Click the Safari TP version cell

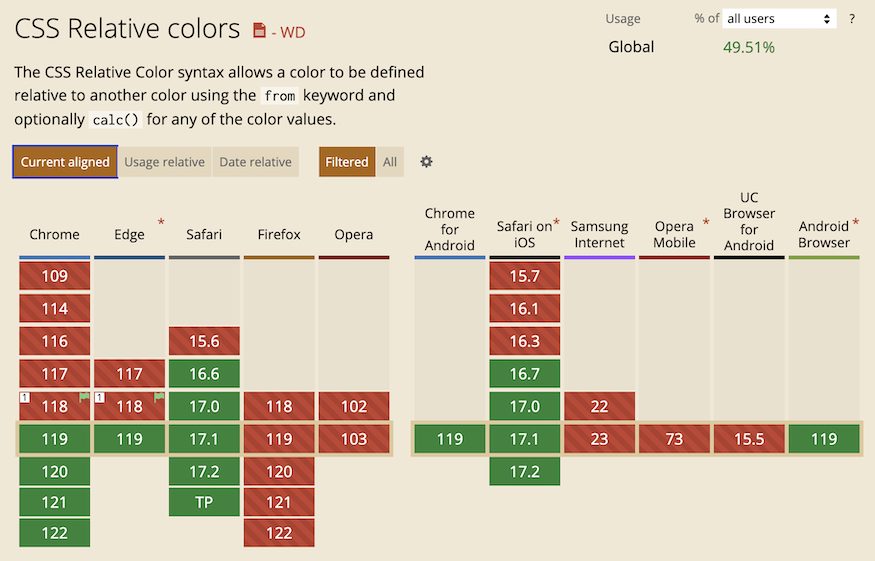click(x=204, y=502)
